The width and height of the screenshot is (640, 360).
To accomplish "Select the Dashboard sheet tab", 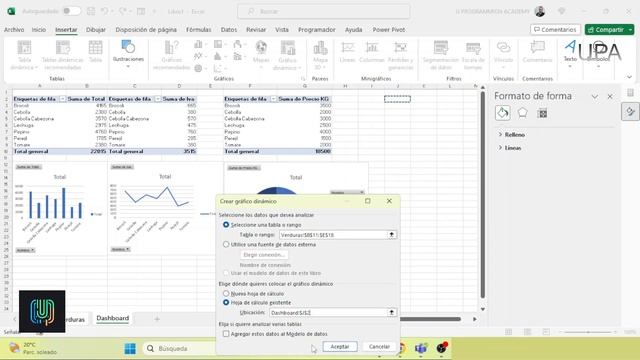I will tap(113, 318).
